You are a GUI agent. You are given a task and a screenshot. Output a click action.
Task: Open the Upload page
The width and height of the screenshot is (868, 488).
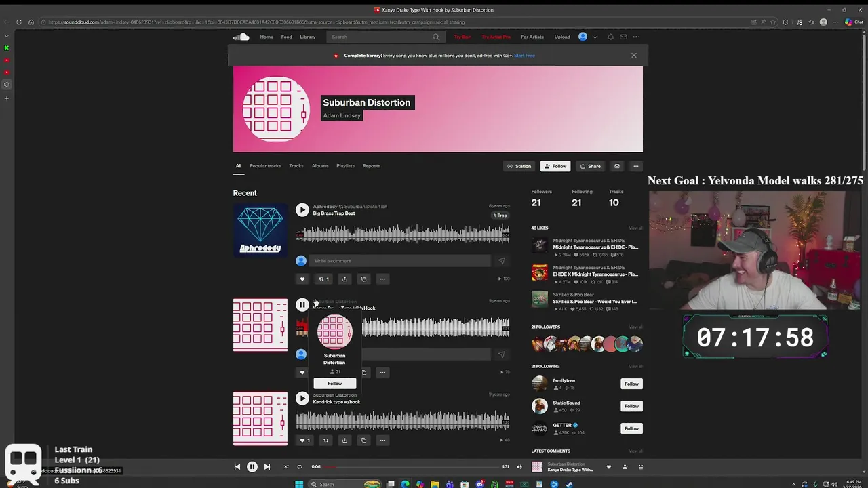(562, 37)
